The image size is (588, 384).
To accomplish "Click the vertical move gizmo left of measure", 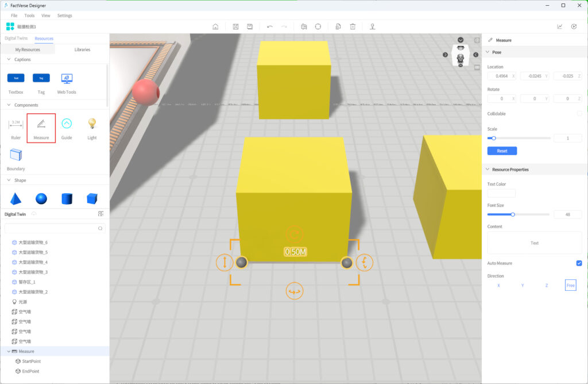I will [225, 262].
